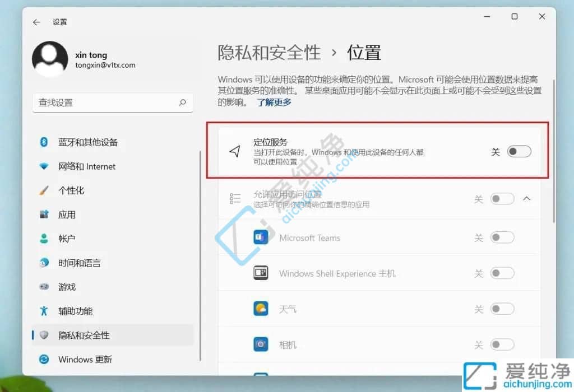
Task: Select the 蓝牙和其他设备 Bluetooth icon
Action: point(45,142)
